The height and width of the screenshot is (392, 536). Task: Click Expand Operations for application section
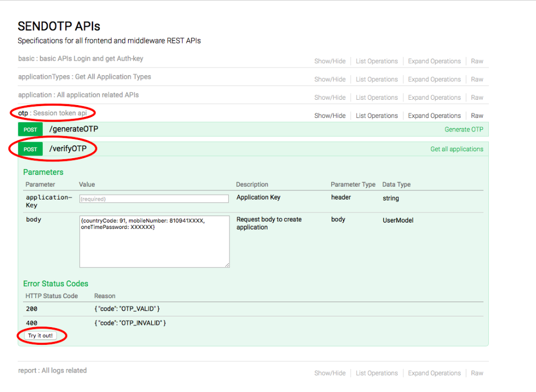coord(434,98)
